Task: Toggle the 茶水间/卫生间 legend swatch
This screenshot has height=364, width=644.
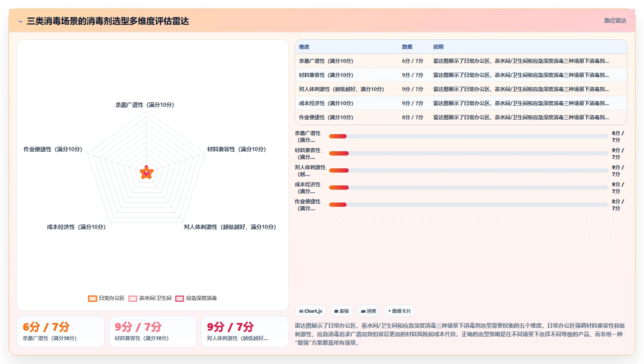Action: point(133,298)
